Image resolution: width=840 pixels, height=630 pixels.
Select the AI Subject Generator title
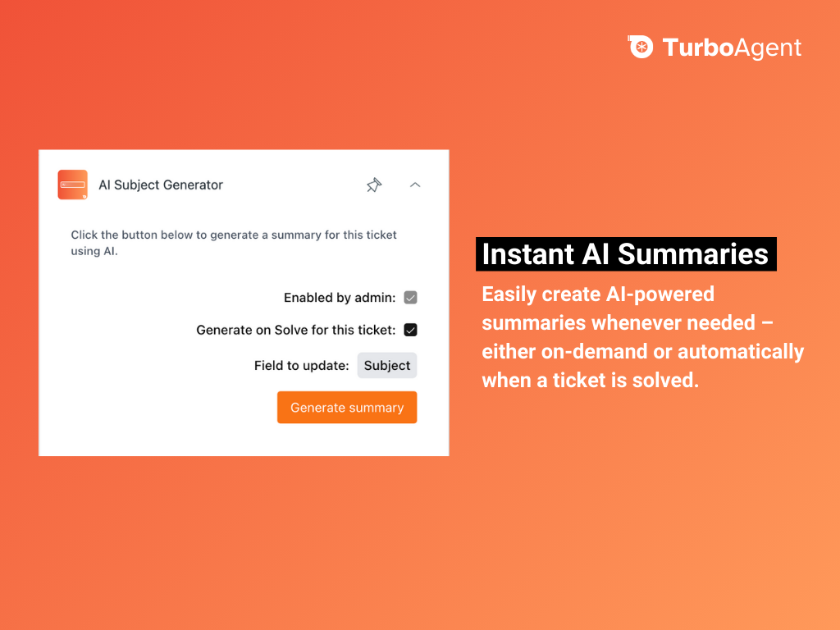161,185
